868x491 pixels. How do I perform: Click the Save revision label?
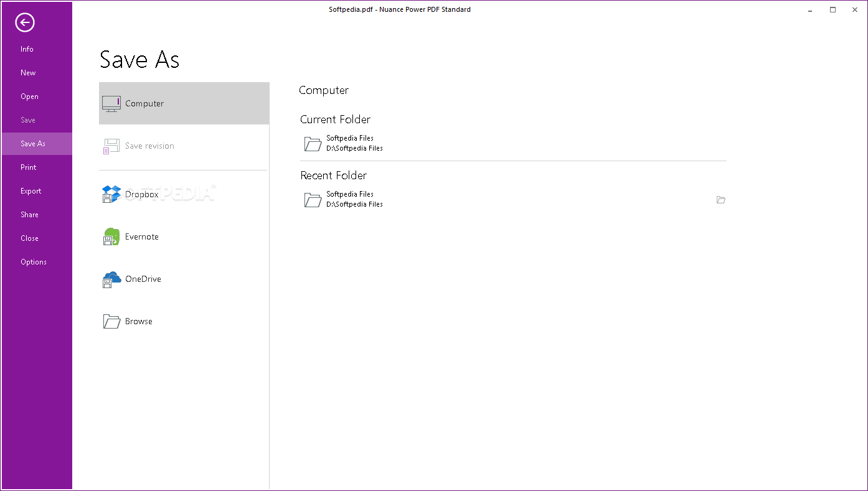[x=149, y=146]
